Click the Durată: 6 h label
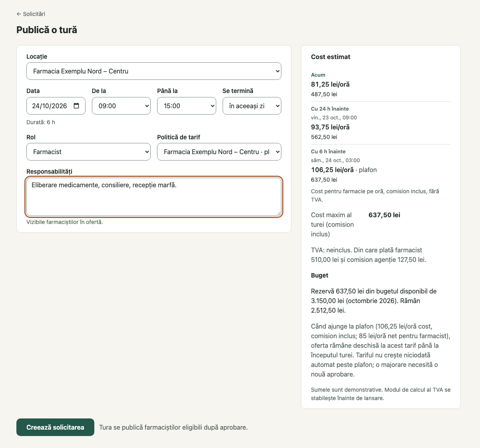480x448 pixels. pos(41,122)
